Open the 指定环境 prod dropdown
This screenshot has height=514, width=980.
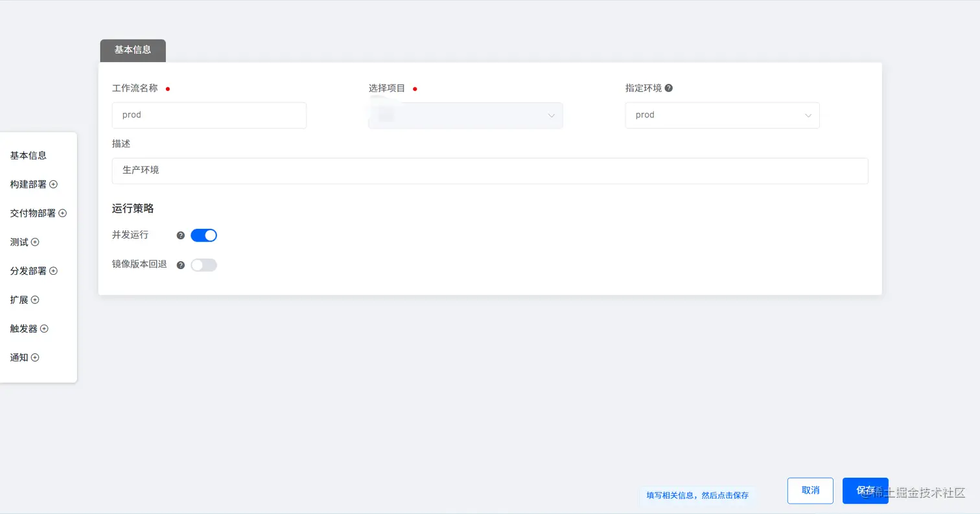[722, 115]
